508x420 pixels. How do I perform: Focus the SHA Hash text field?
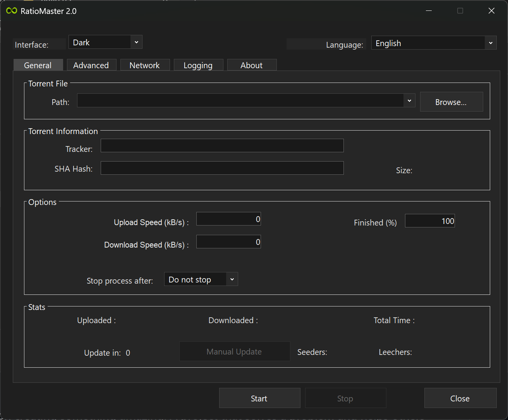click(x=222, y=168)
